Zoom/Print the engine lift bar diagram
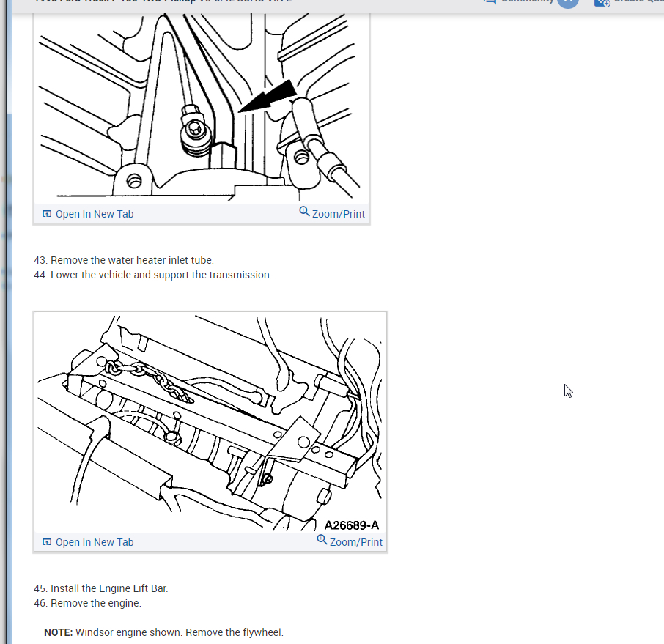The height and width of the screenshot is (644, 664). click(x=350, y=541)
